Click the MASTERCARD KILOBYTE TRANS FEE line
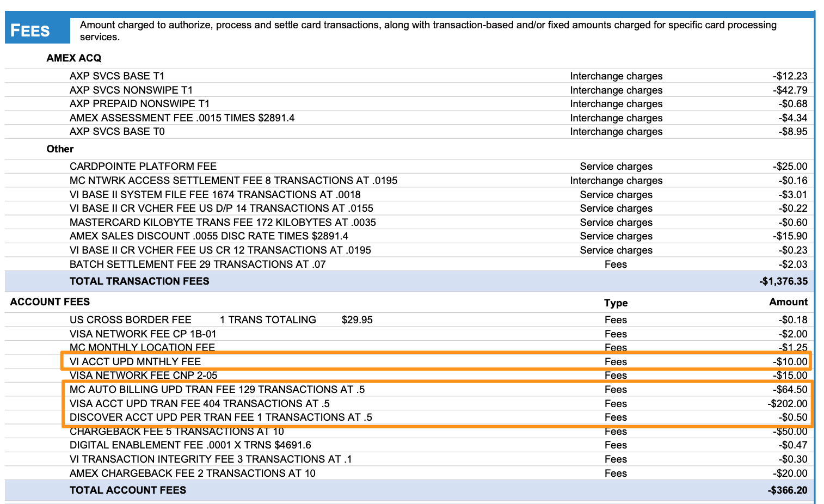Screen dimensions: 824x504 [223, 223]
